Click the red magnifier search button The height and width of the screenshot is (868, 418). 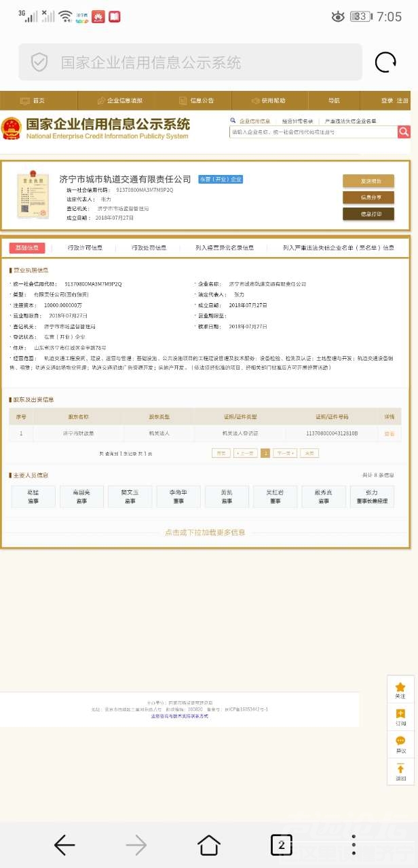click(x=404, y=132)
